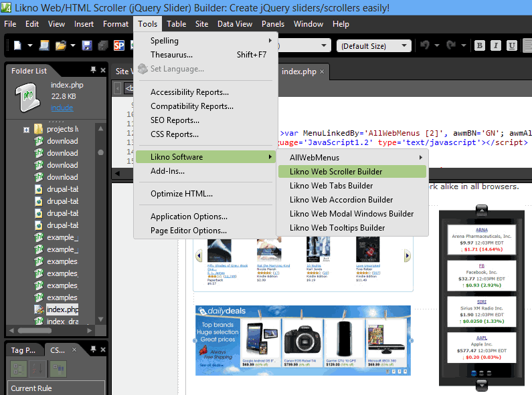Open Application Options
The image size is (532, 395).
(206, 217)
